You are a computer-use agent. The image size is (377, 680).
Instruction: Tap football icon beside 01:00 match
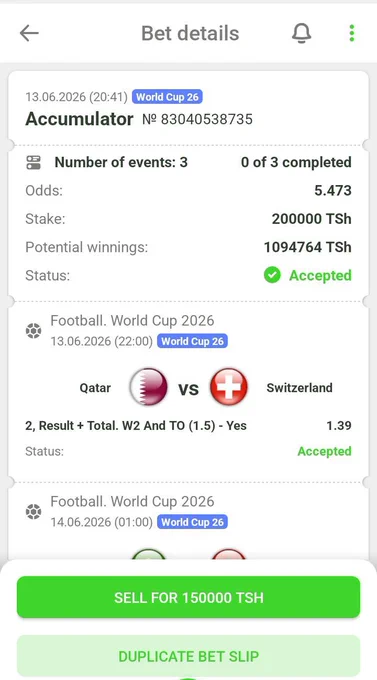point(33,512)
